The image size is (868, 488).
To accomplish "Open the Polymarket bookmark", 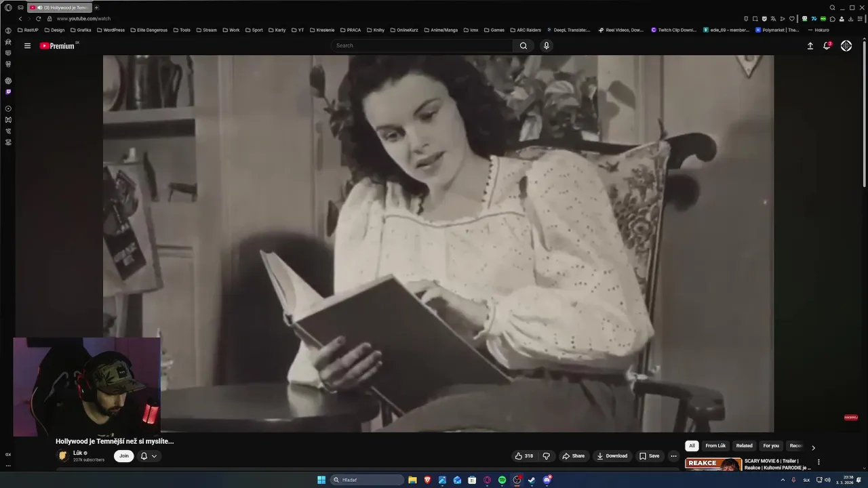I will click(777, 30).
